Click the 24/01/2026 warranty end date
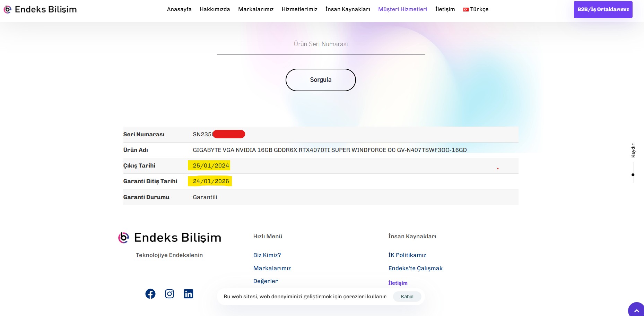The height and width of the screenshot is (316, 644). pos(211,181)
